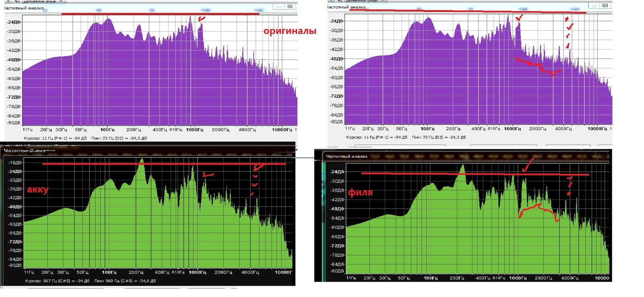Click '10000Гц' axis label in top-left window
644x297 pixels.
tap(282, 130)
